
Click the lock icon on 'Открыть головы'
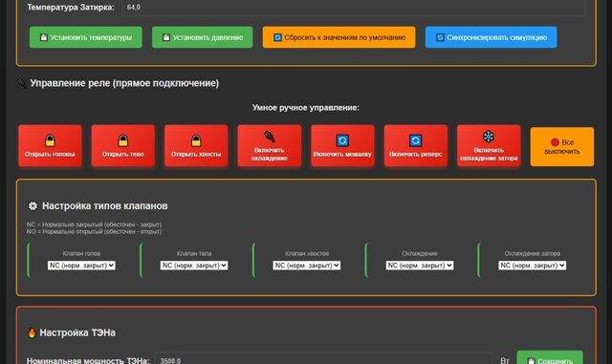(50, 140)
